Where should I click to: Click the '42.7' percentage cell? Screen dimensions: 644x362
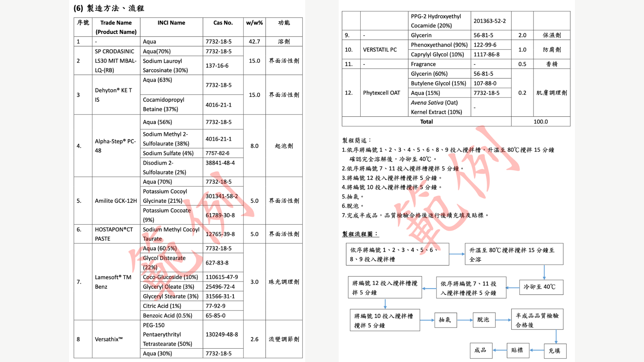pos(255,42)
